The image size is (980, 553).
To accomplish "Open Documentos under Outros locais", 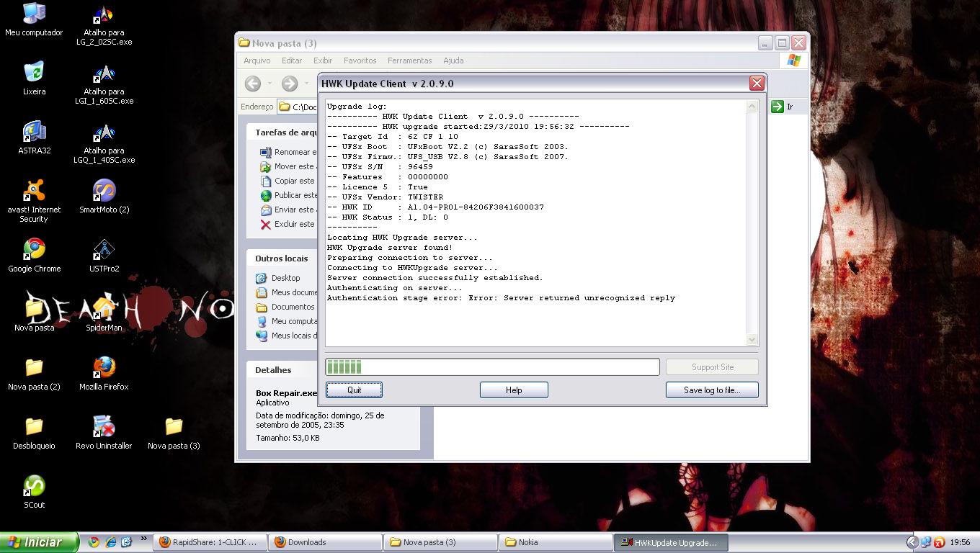I will (285, 307).
